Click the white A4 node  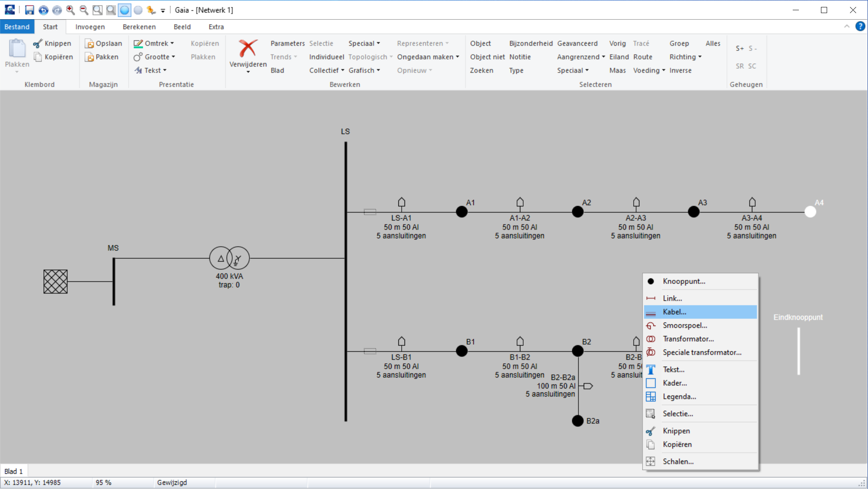click(x=810, y=212)
